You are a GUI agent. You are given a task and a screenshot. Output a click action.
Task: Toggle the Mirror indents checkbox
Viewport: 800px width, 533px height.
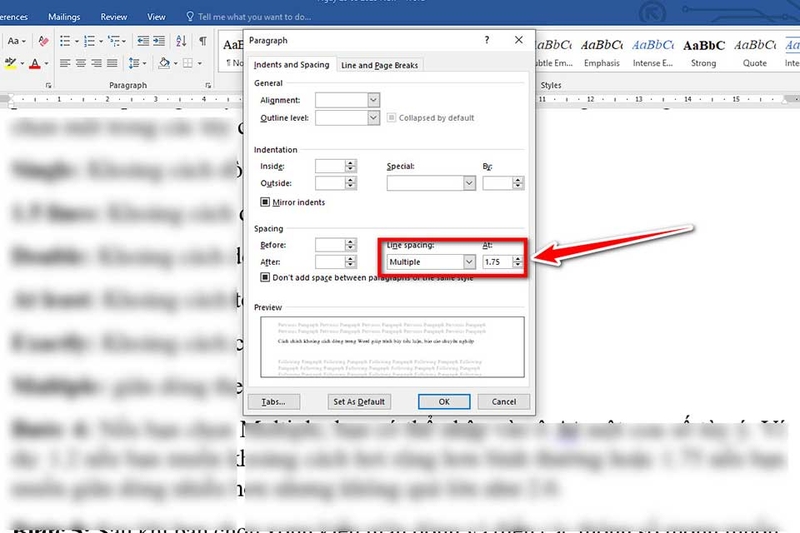point(265,202)
